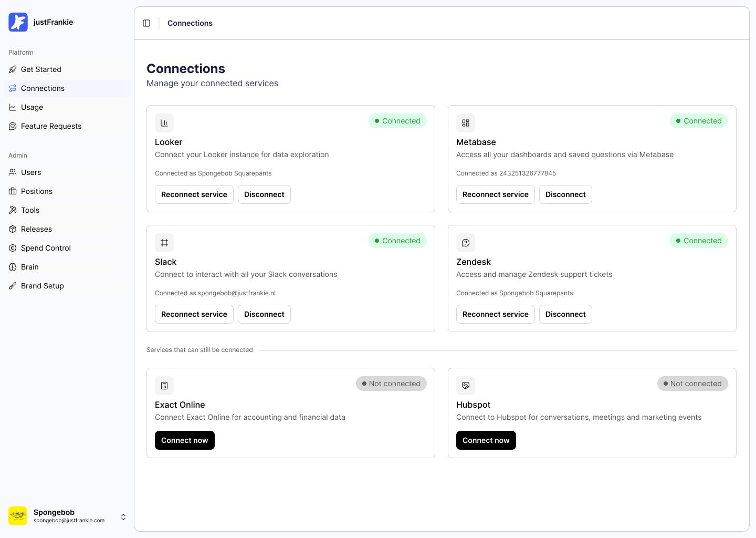This screenshot has width=756, height=538.
Task: Open the Brand Setup page
Action: pos(67,286)
